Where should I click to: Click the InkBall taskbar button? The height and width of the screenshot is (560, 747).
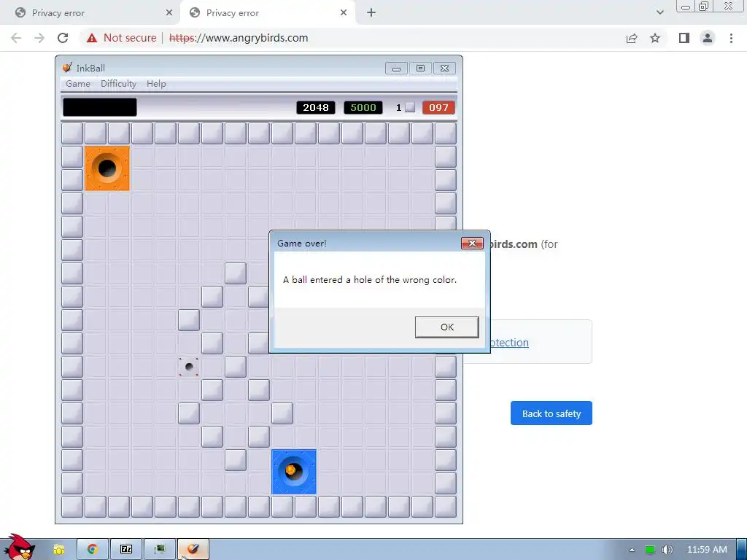pyautogui.click(x=193, y=549)
